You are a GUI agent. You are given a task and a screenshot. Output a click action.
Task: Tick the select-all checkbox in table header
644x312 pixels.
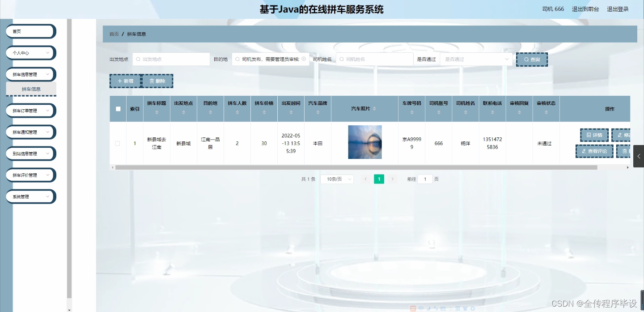[118, 109]
